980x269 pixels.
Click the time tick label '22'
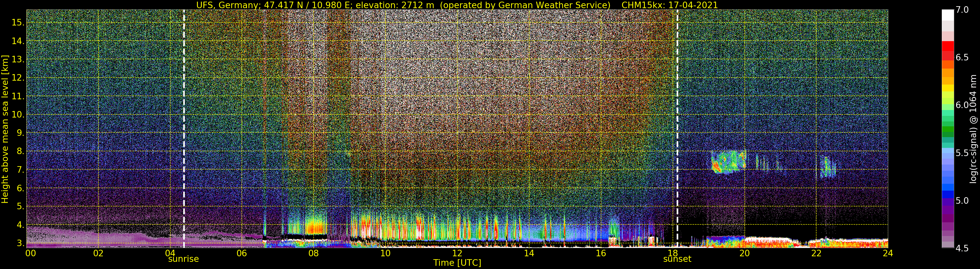click(x=816, y=253)
